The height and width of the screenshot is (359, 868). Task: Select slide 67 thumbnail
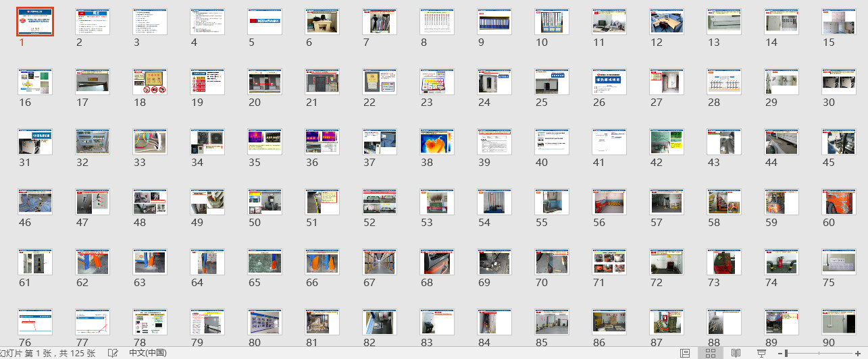pos(380,262)
